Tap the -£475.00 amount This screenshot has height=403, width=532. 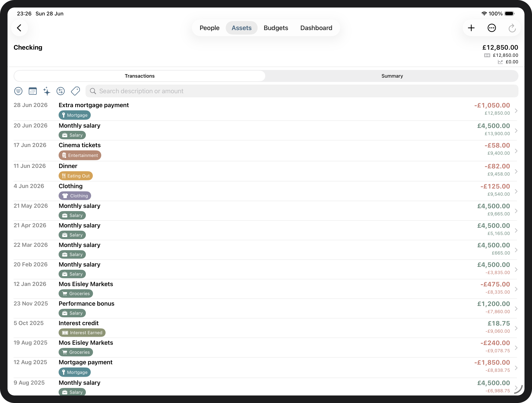coord(495,284)
